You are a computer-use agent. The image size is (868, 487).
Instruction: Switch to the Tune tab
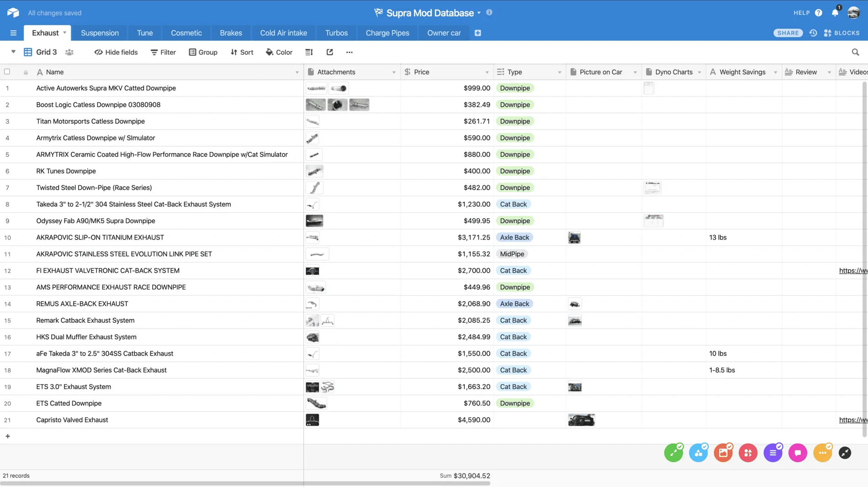click(145, 33)
